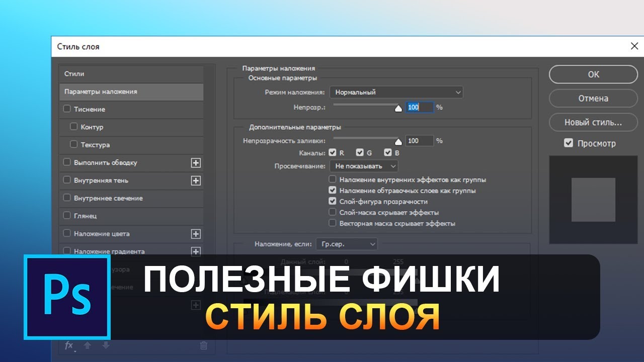This screenshot has width=644, height=362.
Task: Select Стили in the left list
Action: tap(131, 74)
